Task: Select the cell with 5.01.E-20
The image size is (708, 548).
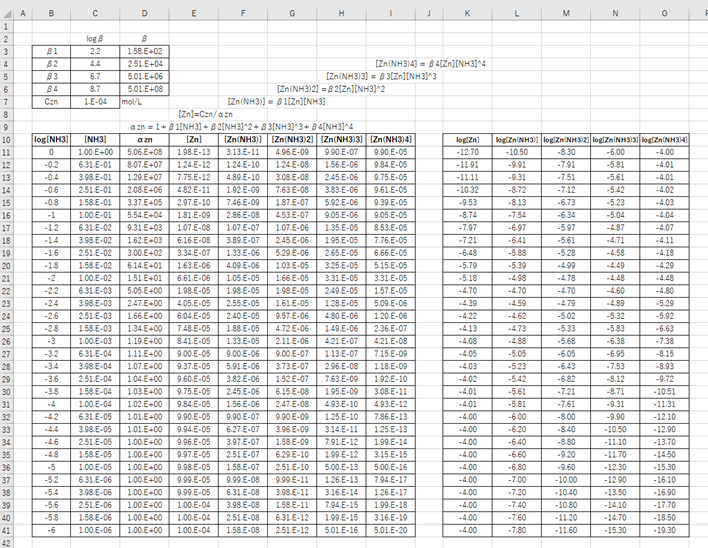Action: pos(391,530)
